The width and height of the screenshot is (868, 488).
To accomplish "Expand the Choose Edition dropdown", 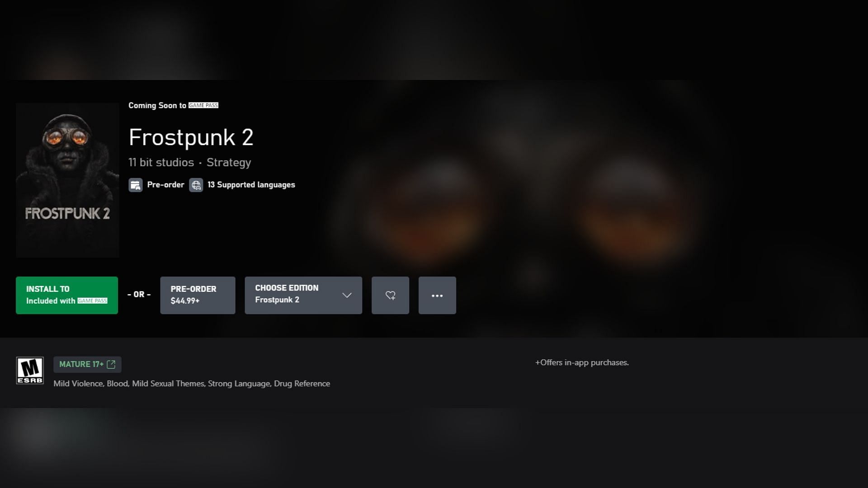I will [303, 294].
